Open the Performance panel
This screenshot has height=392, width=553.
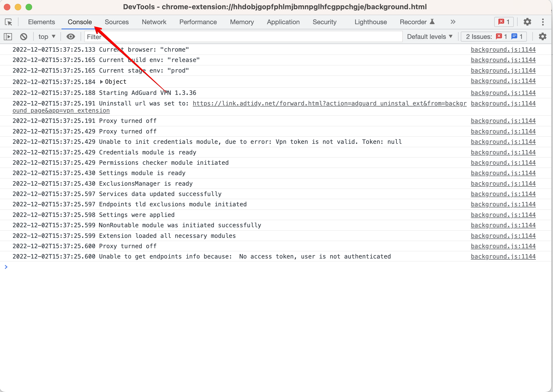pyautogui.click(x=197, y=21)
